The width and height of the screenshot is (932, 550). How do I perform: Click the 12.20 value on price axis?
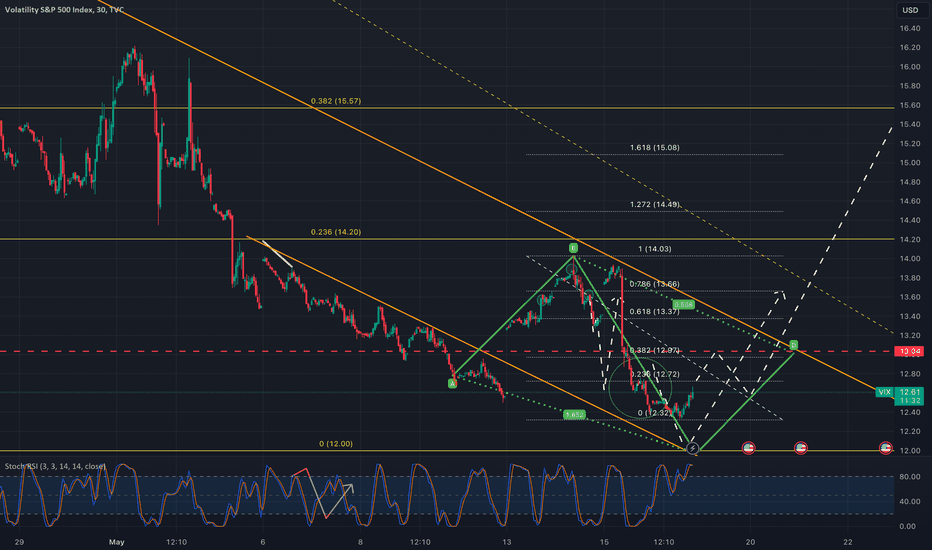[x=909, y=431]
